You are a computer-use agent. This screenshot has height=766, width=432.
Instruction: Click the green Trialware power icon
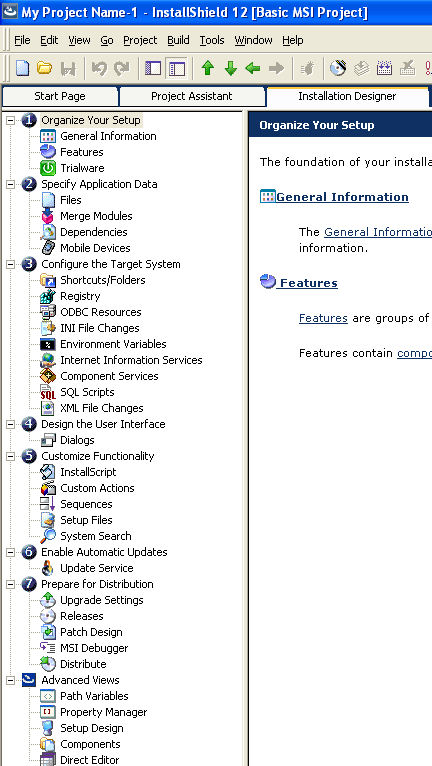[48, 168]
